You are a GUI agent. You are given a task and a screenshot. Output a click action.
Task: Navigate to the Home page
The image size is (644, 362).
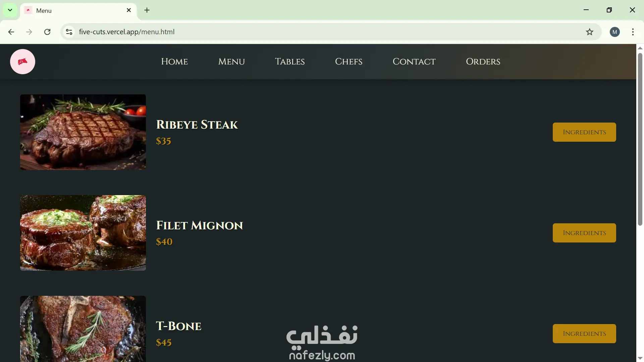[174, 61]
